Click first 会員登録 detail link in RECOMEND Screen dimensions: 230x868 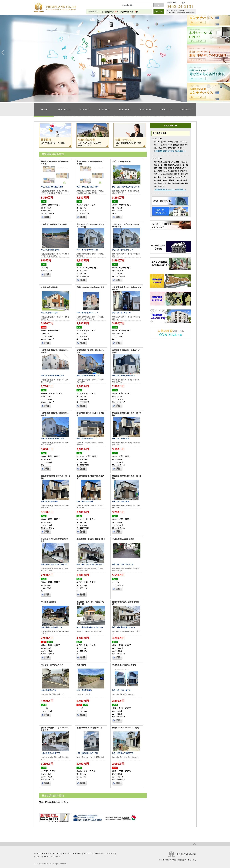tap(170, 151)
